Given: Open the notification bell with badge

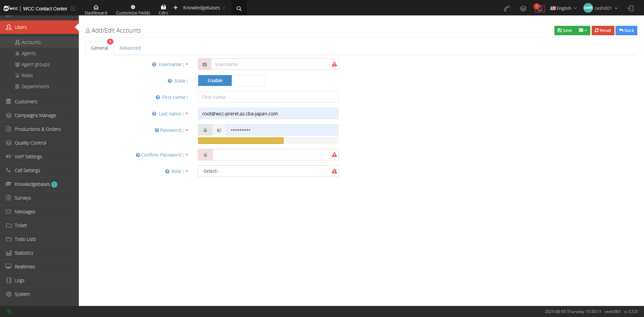Looking at the screenshot, I should pos(539,8).
